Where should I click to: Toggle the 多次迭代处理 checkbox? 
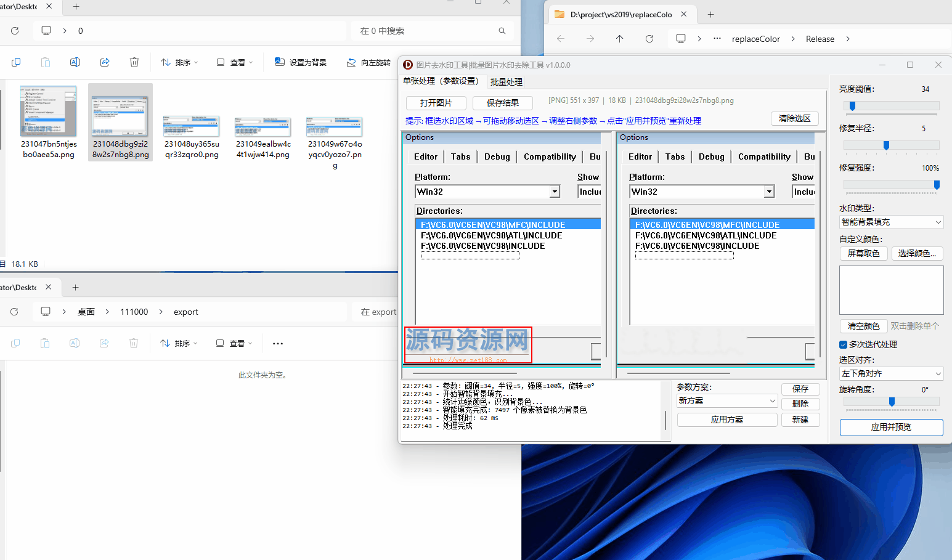click(844, 344)
